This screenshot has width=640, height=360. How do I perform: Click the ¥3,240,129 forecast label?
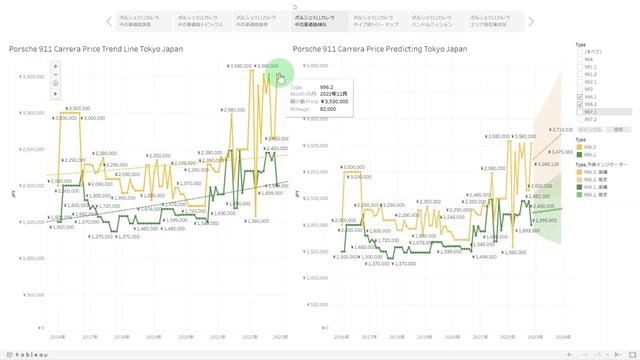[547, 164]
